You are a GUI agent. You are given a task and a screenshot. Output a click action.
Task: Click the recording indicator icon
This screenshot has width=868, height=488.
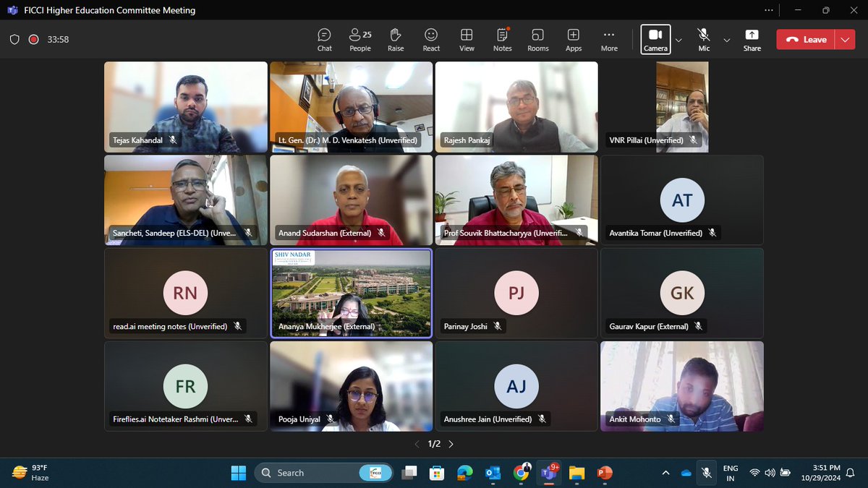point(33,40)
